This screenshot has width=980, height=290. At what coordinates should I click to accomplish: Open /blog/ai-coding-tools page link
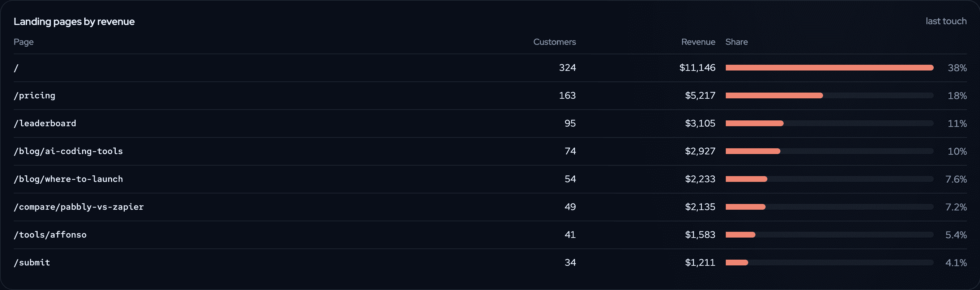tap(68, 151)
